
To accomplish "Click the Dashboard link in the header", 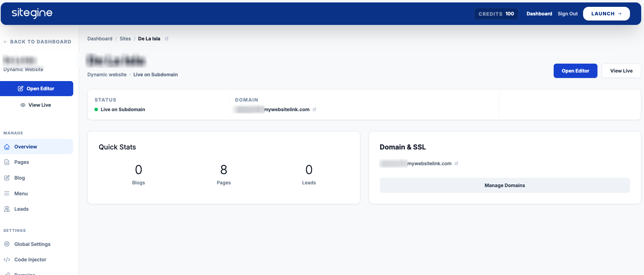I will [x=539, y=14].
